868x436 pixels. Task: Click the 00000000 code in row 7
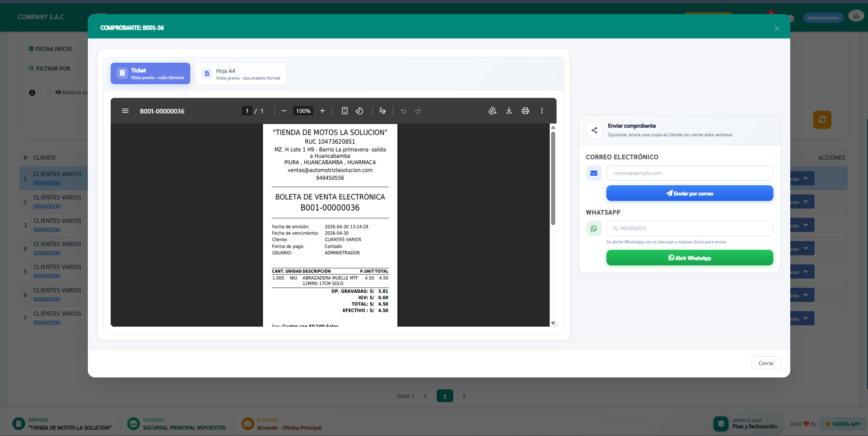coord(47,323)
